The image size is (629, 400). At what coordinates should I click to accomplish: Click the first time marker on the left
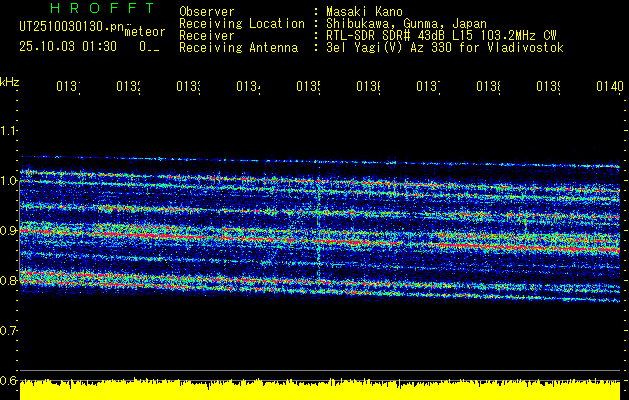point(67,88)
